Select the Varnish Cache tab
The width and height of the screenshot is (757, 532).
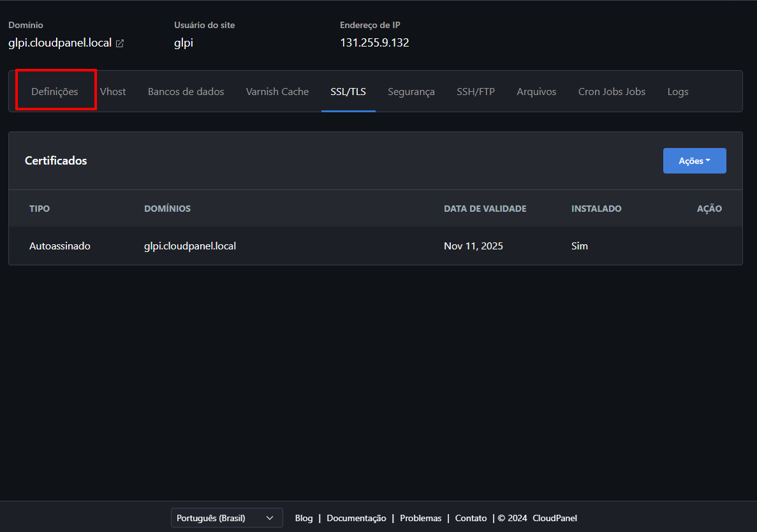pyautogui.click(x=277, y=91)
